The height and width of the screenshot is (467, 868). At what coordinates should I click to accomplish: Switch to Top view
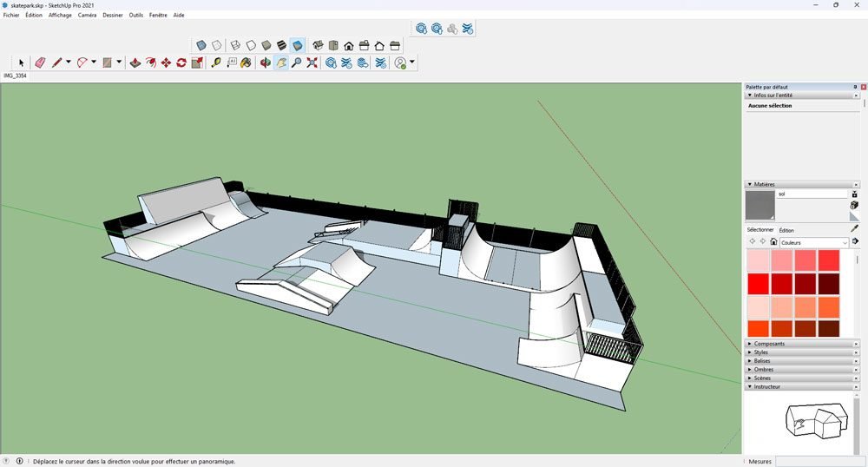333,45
